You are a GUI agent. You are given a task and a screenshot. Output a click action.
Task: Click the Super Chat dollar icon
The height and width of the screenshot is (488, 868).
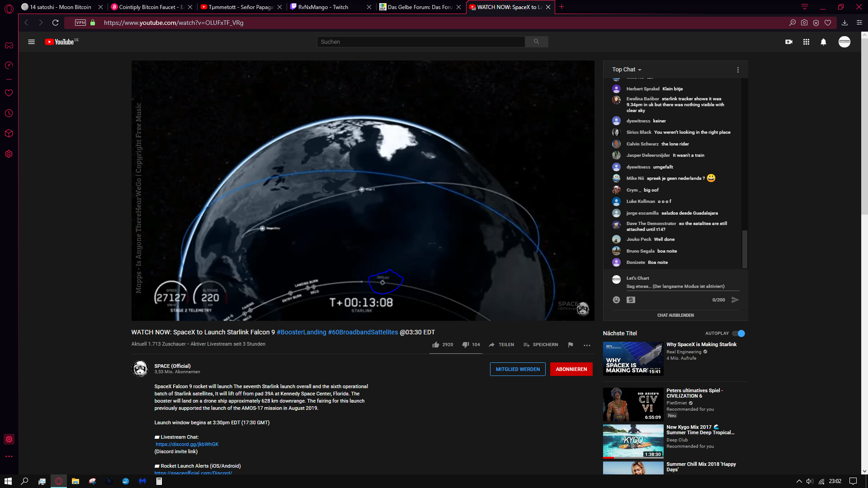(631, 300)
